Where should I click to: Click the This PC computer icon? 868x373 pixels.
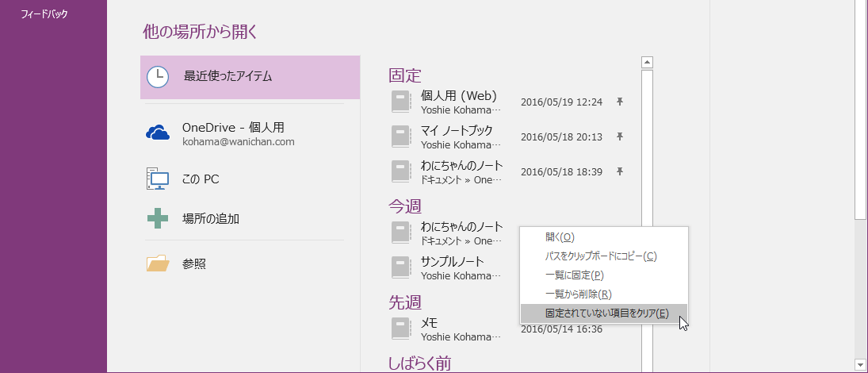coord(158,179)
